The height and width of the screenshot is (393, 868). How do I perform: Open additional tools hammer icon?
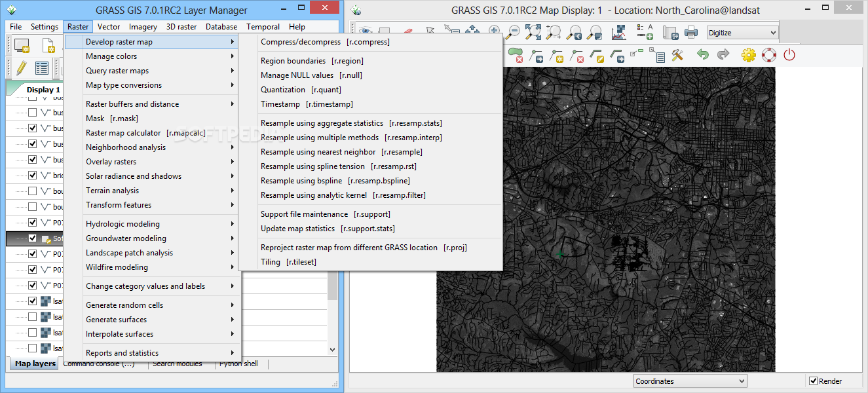(x=678, y=55)
